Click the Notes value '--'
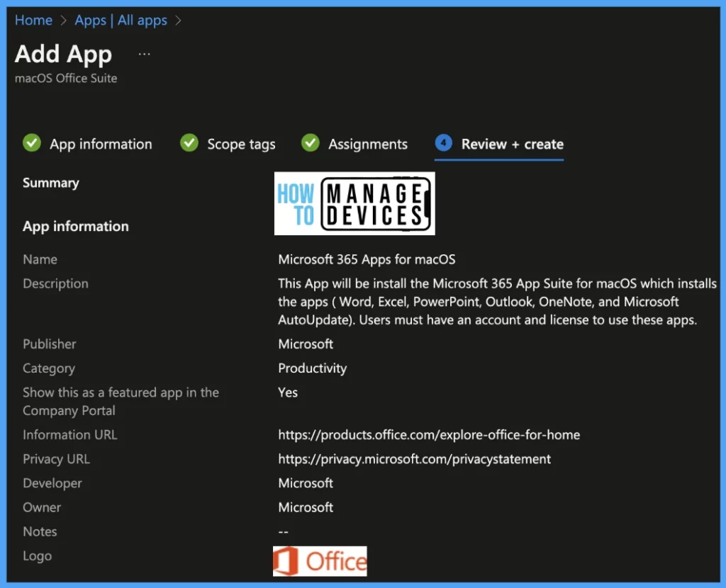 point(284,531)
